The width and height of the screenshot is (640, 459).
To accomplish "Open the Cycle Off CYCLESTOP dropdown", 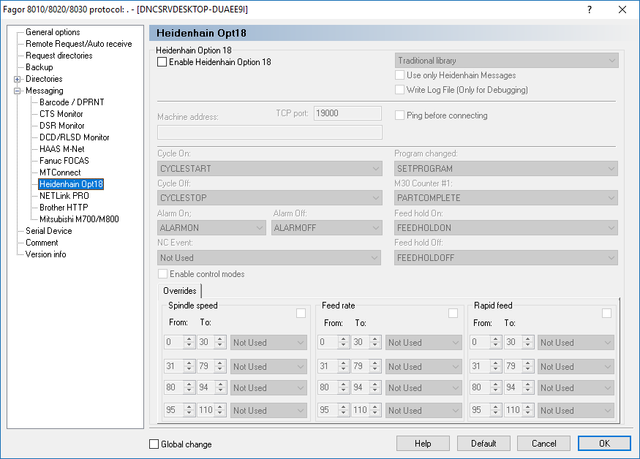I will point(269,198).
